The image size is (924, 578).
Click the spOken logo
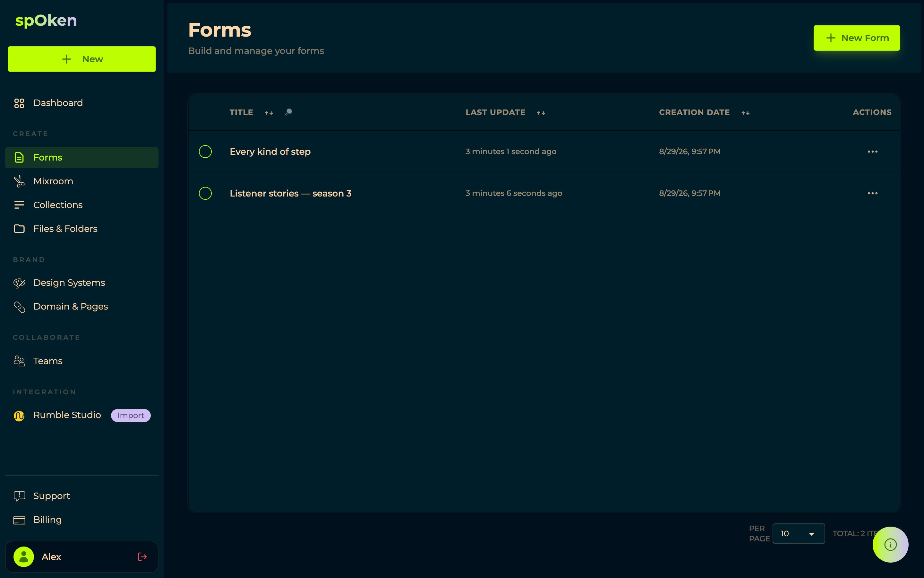coord(46,21)
